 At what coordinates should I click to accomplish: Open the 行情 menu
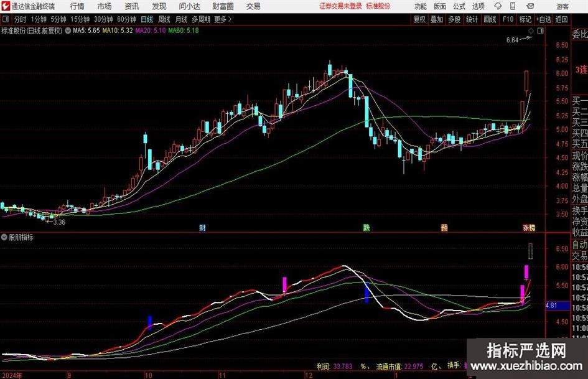coord(77,6)
